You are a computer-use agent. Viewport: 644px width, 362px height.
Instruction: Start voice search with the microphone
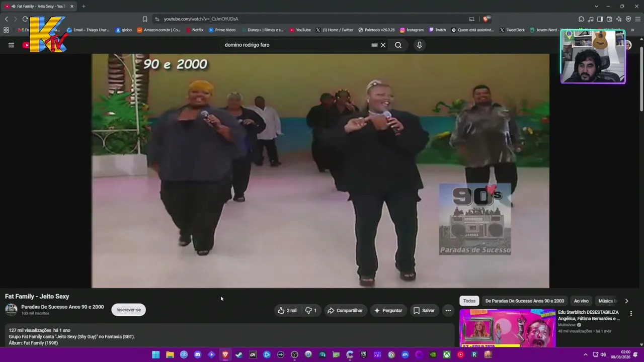(x=419, y=45)
